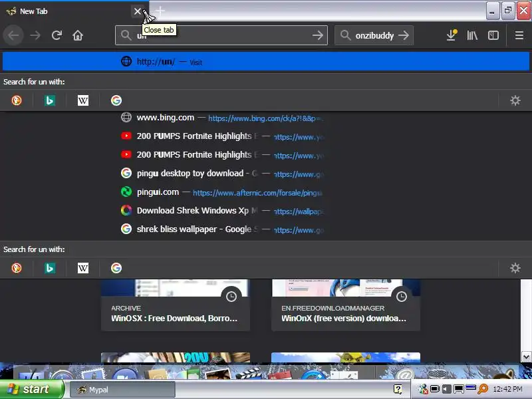Open a new tab with plus button
This screenshot has width=532, height=399.
(160, 11)
